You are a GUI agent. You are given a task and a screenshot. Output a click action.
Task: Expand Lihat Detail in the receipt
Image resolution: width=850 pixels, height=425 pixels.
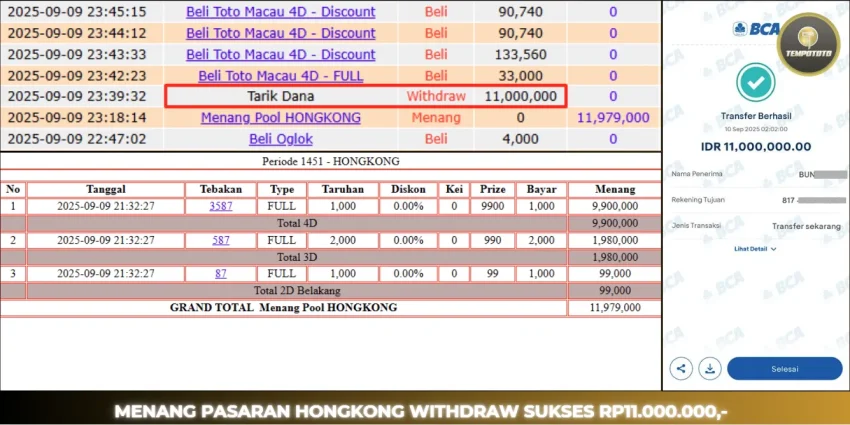(756, 249)
